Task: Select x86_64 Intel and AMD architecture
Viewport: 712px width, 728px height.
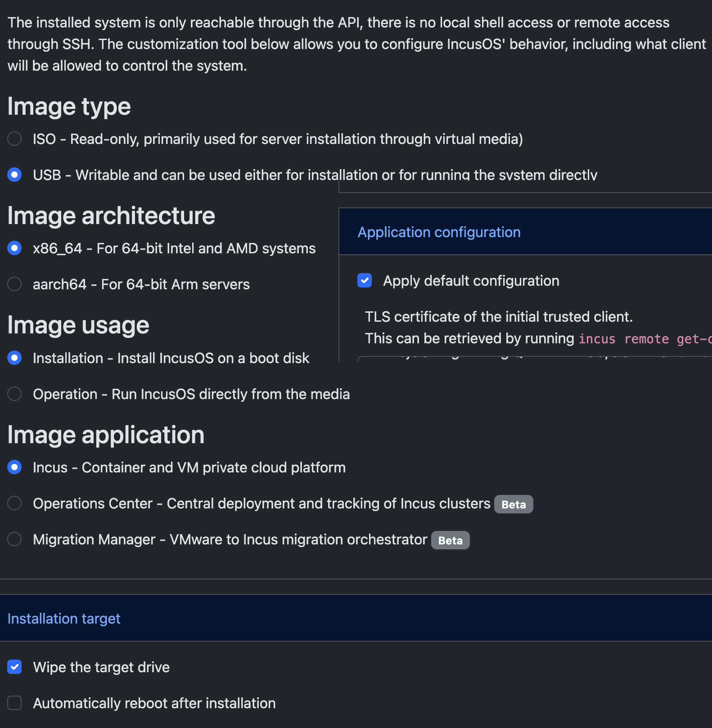Action: tap(14, 248)
